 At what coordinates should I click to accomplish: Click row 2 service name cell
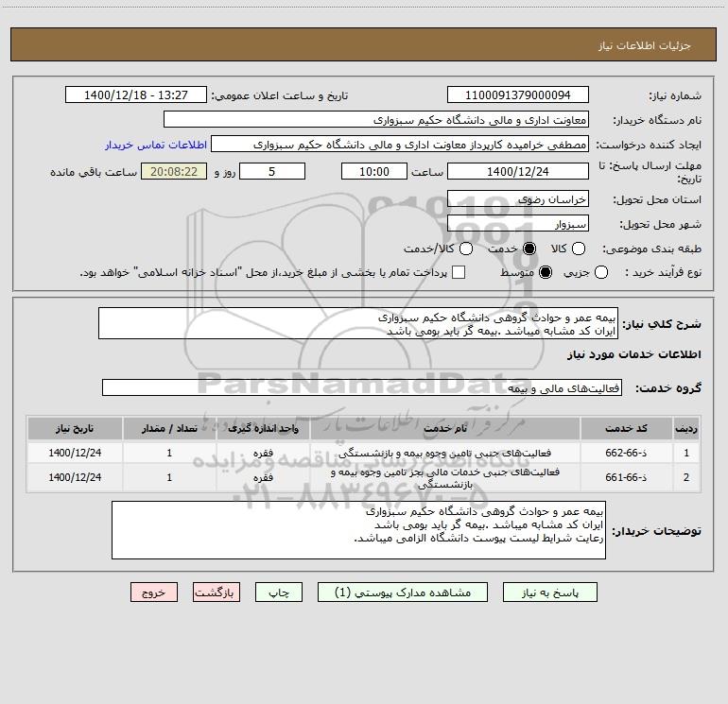coord(444,477)
